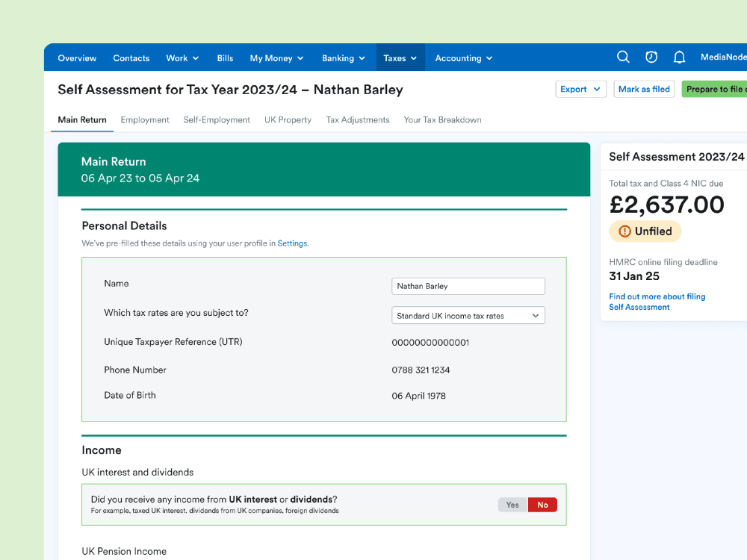Select No for UK interest or dividends income
This screenshot has height=560, width=747.
coord(542,504)
